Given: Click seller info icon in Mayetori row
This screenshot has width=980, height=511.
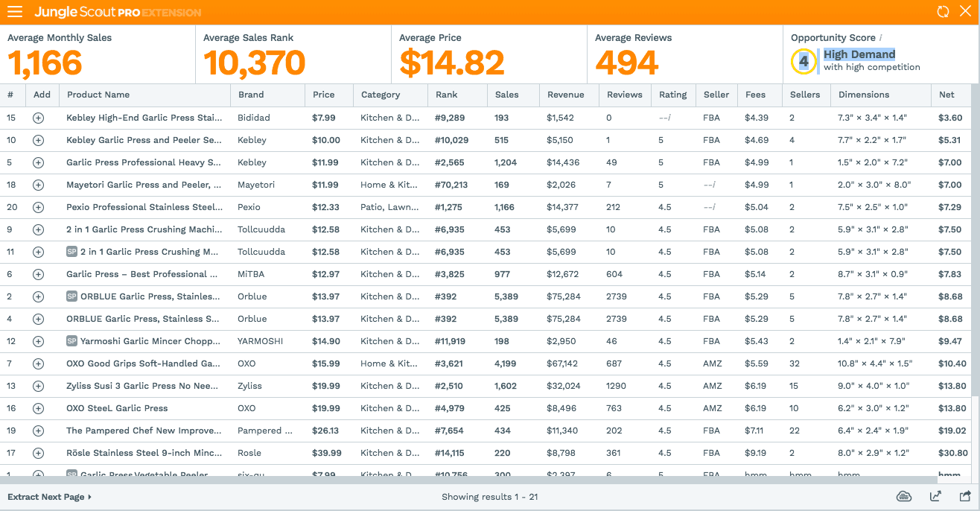Looking at the screenshot, I should tap(713, 185).
